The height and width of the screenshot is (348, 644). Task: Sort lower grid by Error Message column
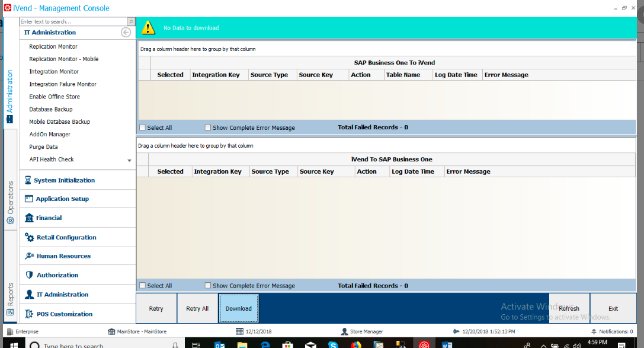(539, 171)
